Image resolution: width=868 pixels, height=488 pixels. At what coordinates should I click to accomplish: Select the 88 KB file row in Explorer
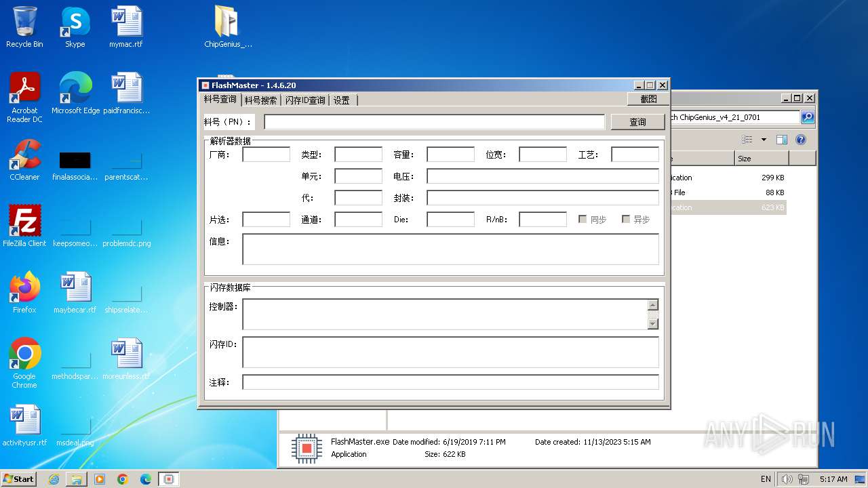click(728, 192)
